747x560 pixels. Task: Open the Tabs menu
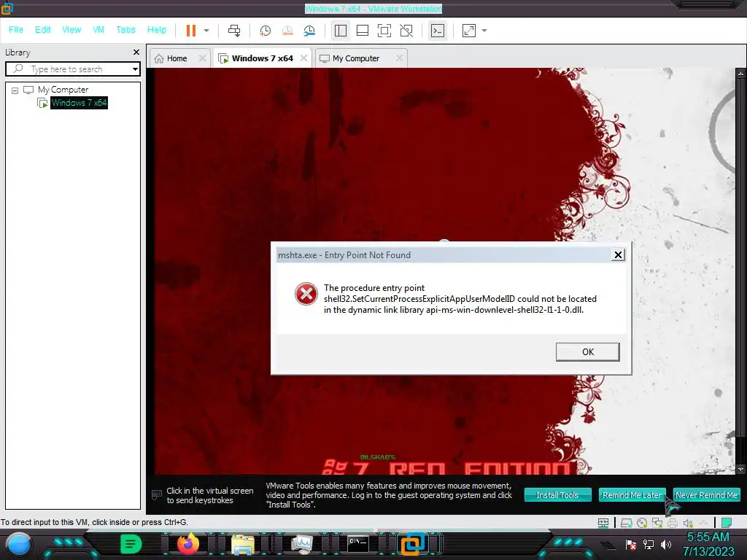click(x=125, y=29)
